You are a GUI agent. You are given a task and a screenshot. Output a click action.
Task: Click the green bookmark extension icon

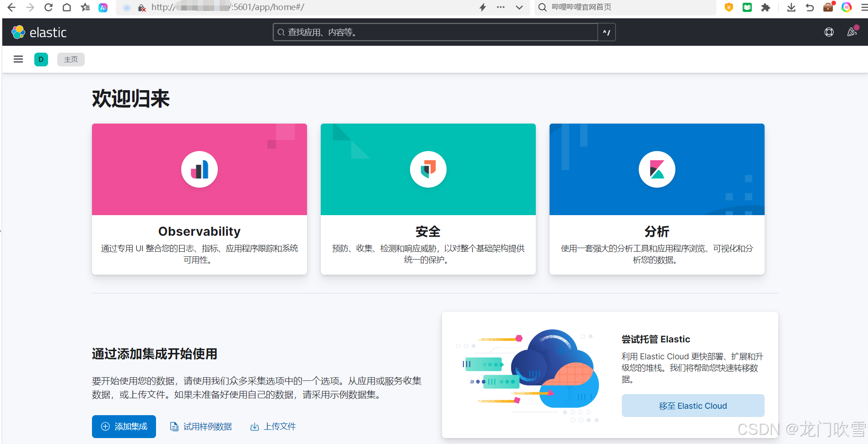pos(747,7)
